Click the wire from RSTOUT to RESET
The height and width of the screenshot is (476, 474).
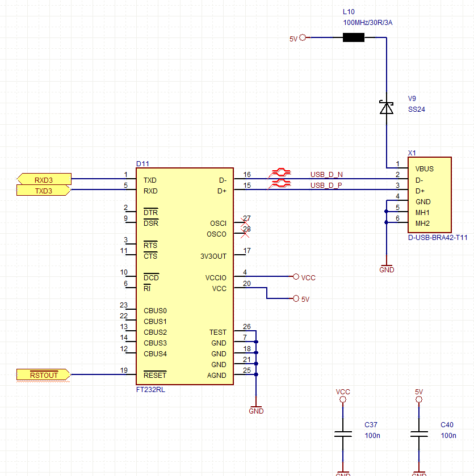tap(98, 374)
